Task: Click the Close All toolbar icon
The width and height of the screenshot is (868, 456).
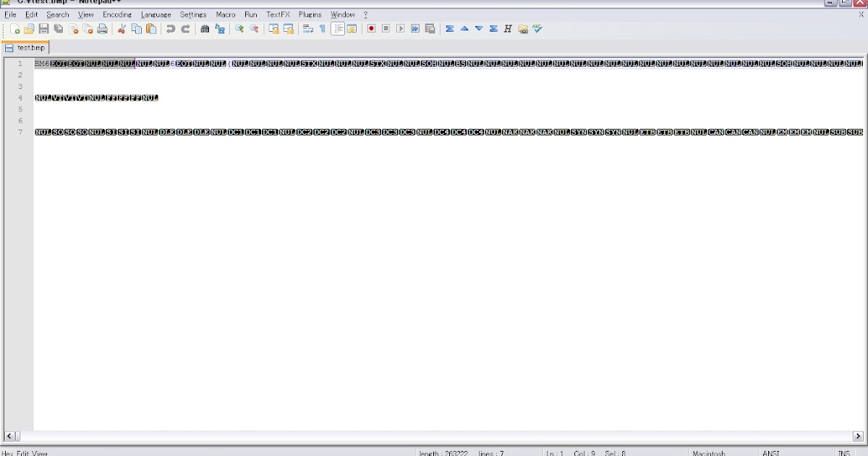Action: click(88, 29)
